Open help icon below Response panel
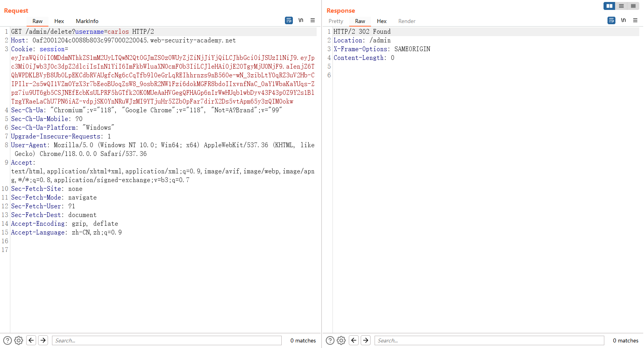Image resolution: width=644 pixels, height=348 pixels. [x=330, y=340]
